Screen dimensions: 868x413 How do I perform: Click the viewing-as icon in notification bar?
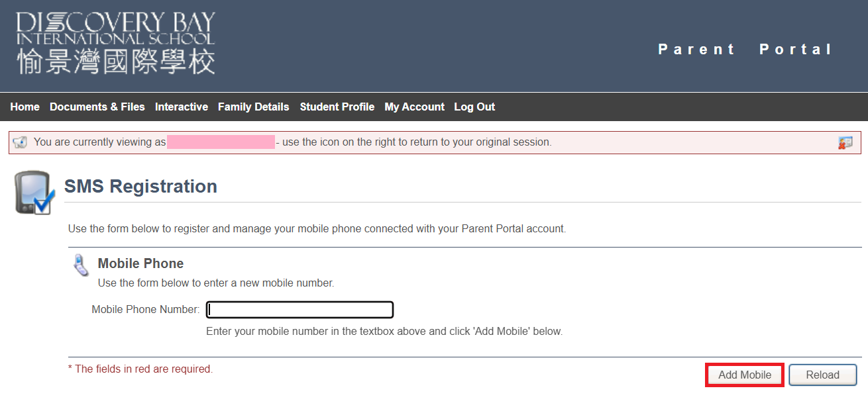[20, 142]
